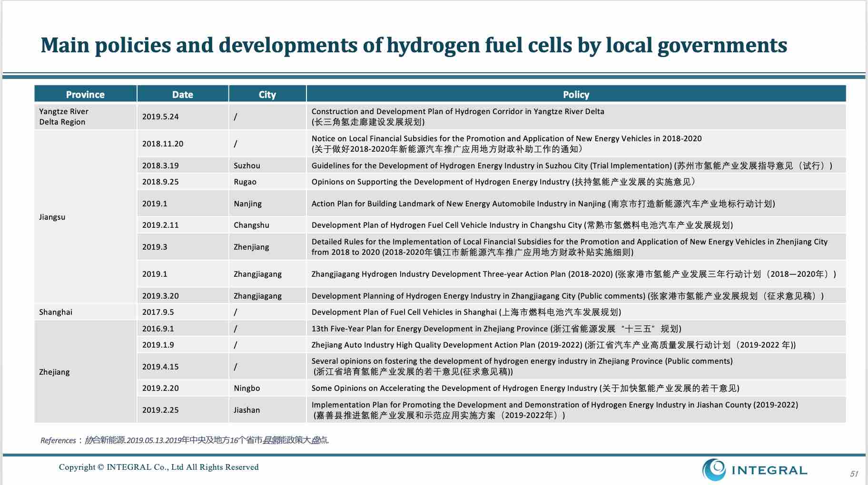Click the date 2016.9.1

[158, 329]
